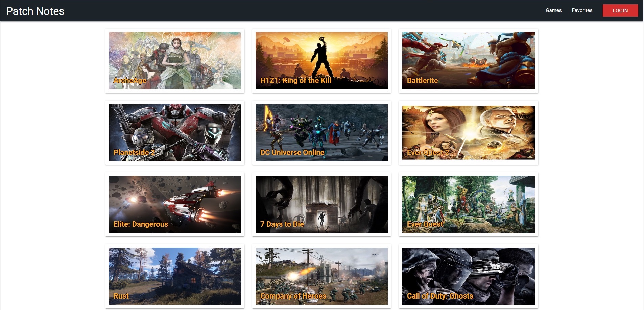Select the H1Z1: King of the Kill card
Viewport: 644px width, 310px height.
tap(321, 61)
